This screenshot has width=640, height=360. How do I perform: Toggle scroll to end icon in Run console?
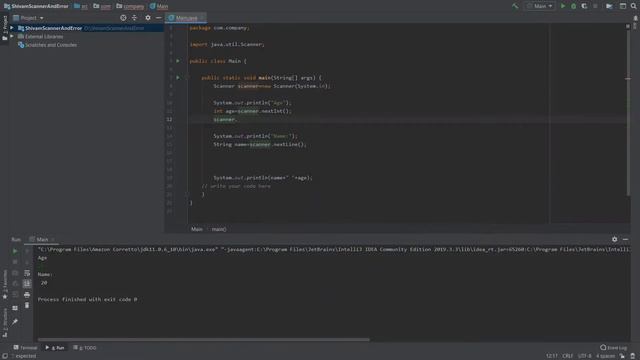27,283
